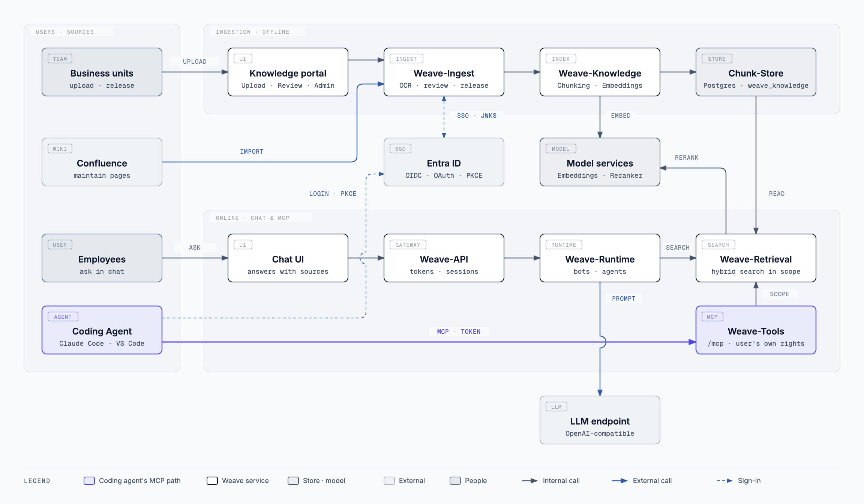The width and height of the screenshot is (864, 504).
Task: Select the Sign-in dashed arrow icon
Action: 725,481
